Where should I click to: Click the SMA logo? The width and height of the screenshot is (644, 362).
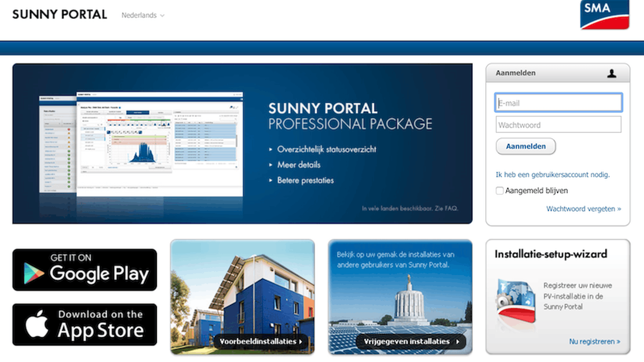[605, 15]
